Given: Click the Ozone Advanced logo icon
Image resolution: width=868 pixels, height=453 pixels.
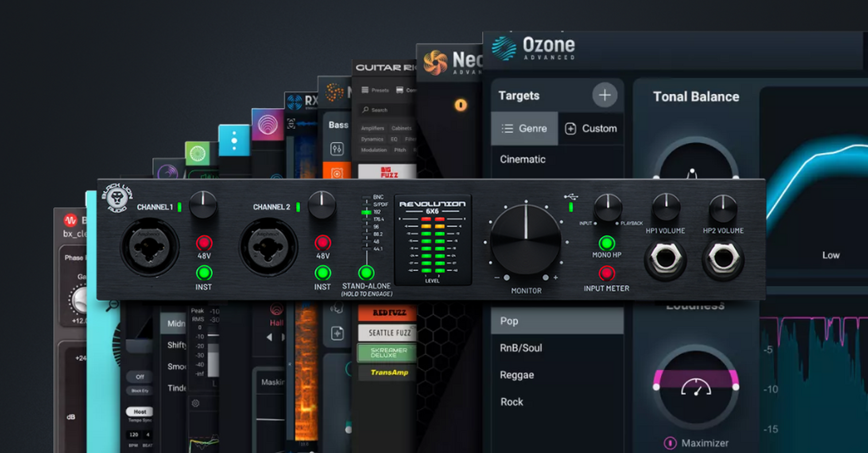Looking at the screenshot, I should click(504, 48).
